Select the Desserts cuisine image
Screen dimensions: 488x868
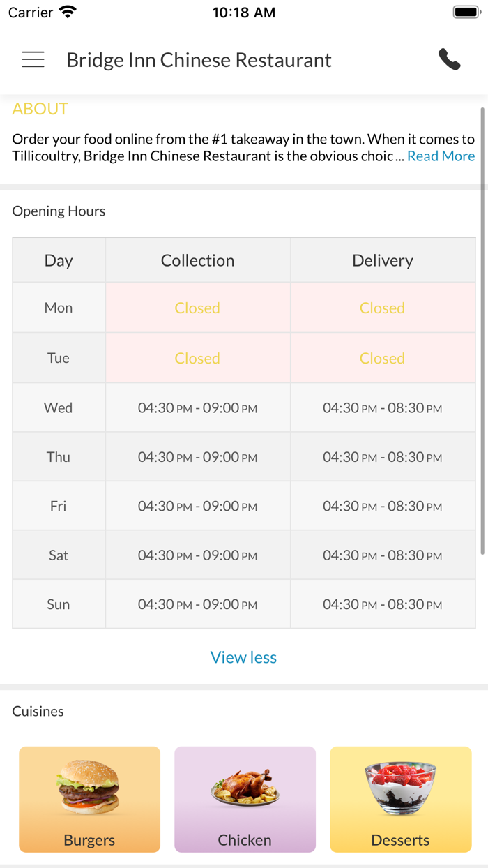pyautogui.click(x=400, y=788)
